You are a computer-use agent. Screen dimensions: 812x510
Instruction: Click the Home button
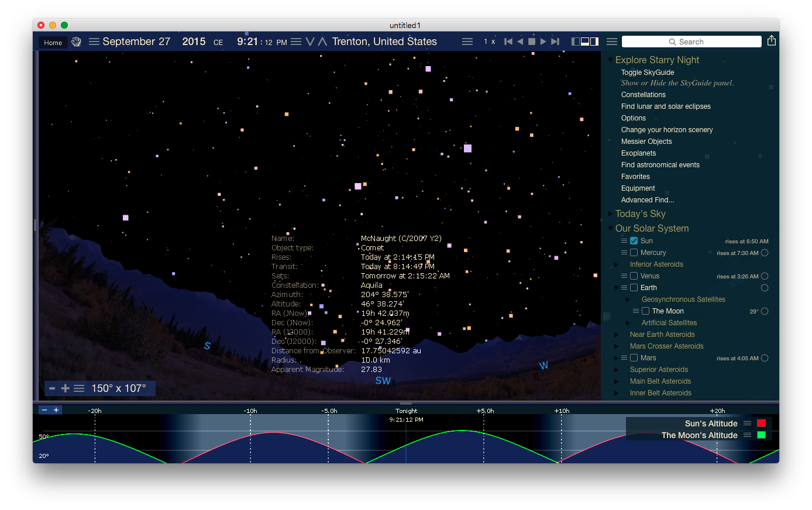53,43
